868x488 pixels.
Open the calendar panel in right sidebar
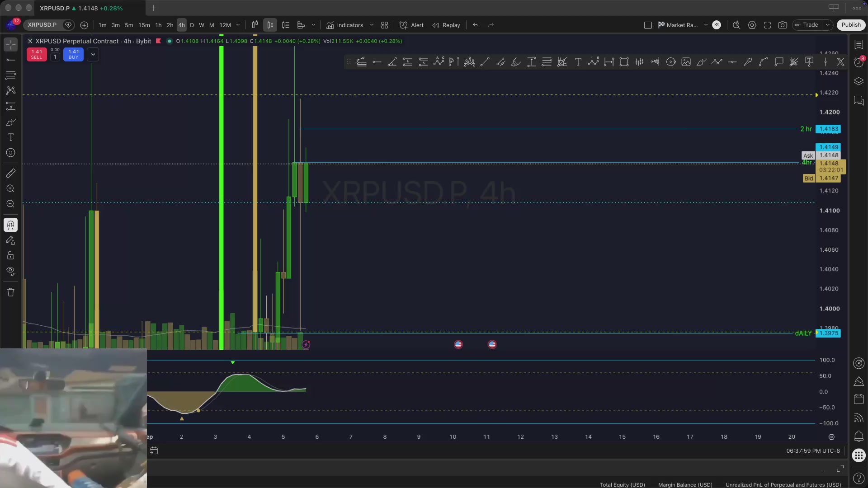coord(859,399)
